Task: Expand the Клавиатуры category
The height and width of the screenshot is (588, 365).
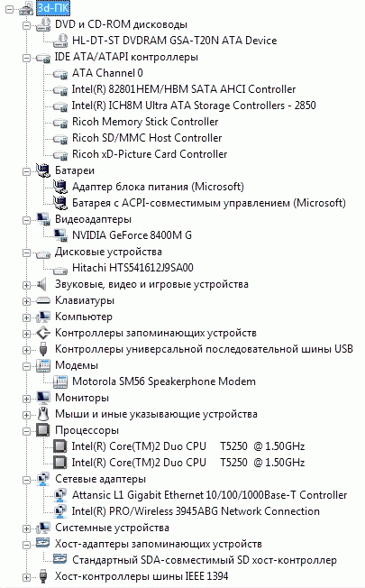Action: pos(26,301)
